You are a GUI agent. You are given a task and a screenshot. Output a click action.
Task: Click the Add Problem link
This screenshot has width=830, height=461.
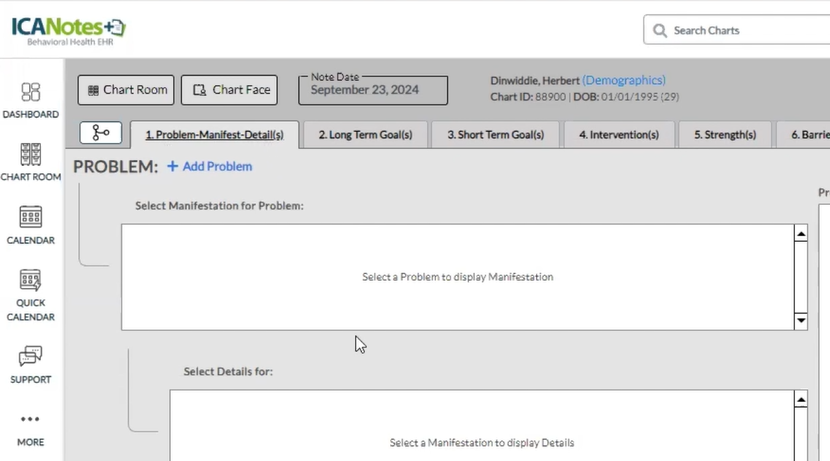tap(210, 167)
